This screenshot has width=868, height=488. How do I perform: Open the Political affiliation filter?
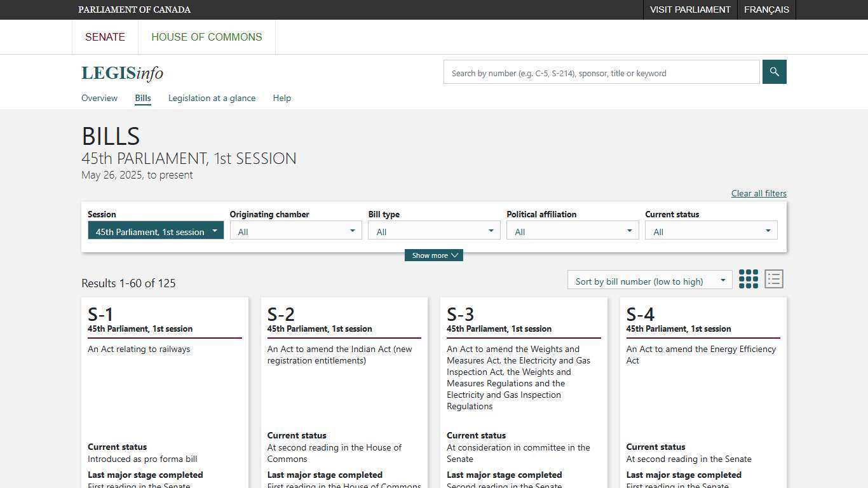571,230
